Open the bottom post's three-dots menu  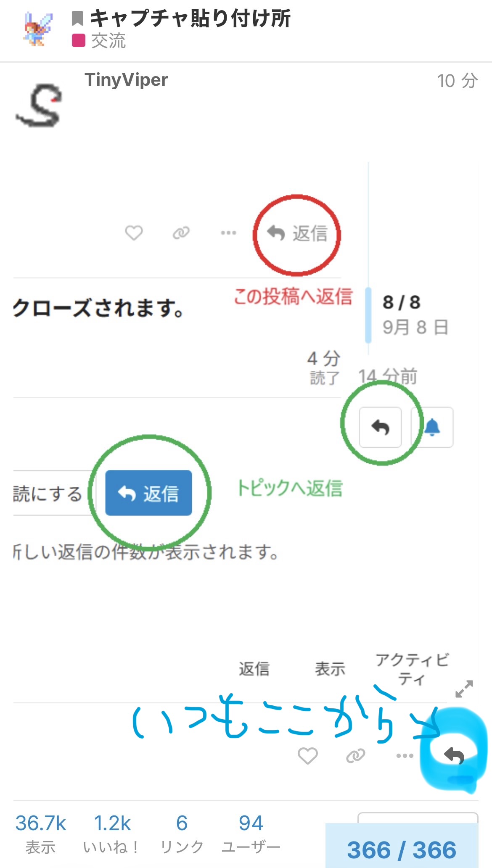[x=405, y=756]
